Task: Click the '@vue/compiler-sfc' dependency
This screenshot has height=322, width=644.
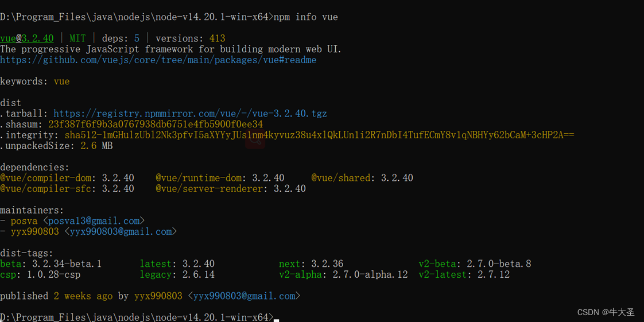Action: [67, 189]
